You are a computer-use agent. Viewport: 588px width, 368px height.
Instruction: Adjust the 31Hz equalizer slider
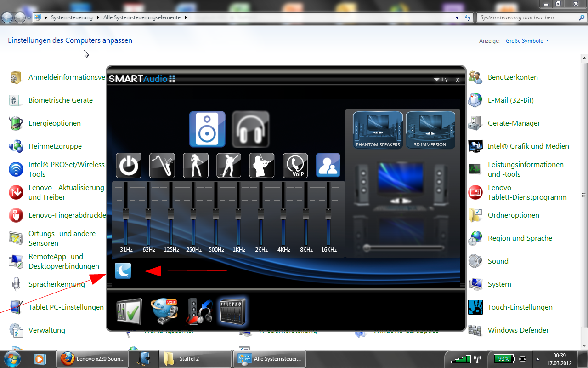(x=126, y=213)
